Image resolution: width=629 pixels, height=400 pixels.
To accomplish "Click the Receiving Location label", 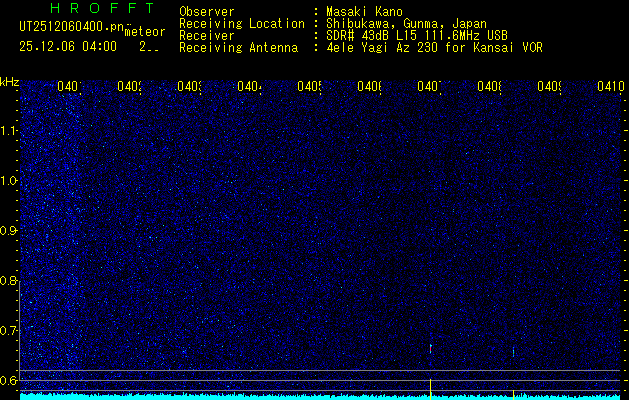I will click(x=242, y=24).
